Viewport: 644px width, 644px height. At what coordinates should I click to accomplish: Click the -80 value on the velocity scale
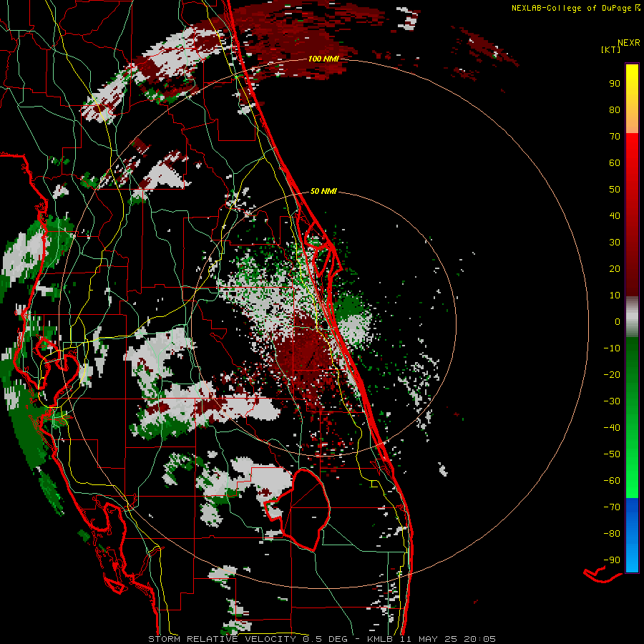pos(612,534)
